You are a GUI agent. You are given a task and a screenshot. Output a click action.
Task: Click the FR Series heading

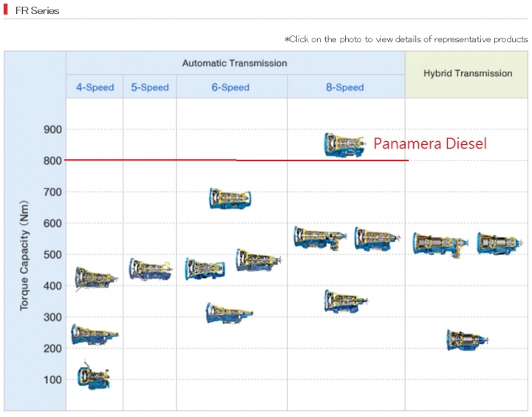pyautogui.click(x=38, y=10)
